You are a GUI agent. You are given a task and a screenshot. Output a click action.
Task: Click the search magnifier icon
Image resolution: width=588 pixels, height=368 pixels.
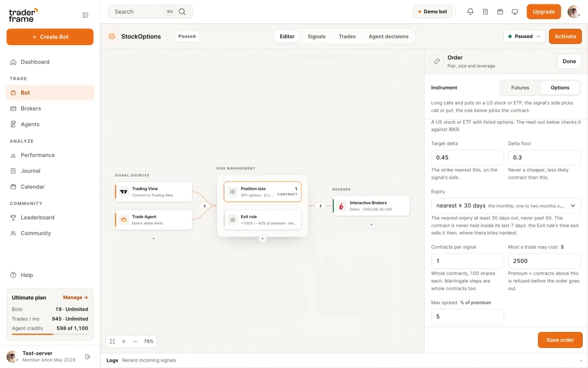point(182,12)
